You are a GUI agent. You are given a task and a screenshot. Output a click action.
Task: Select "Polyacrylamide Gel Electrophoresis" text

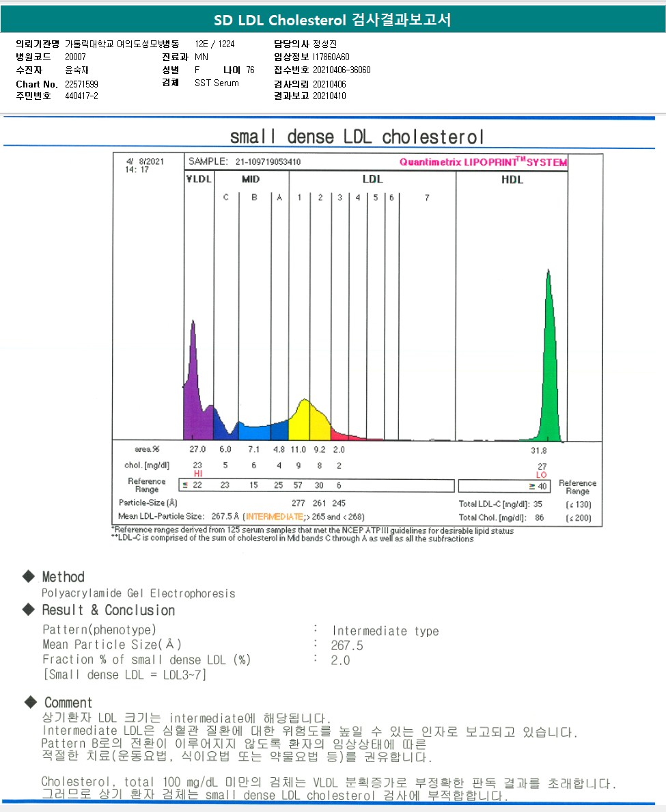[139, 593]
